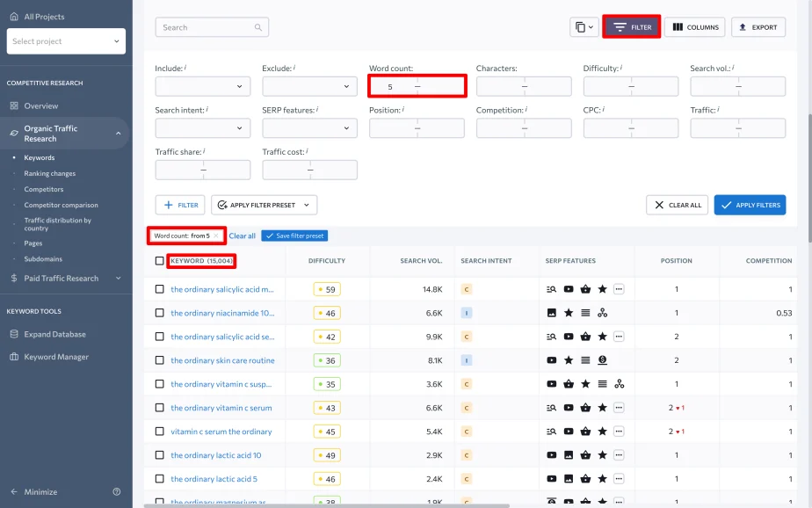
Task: Open Expand Database from Keyword Tools
Action: tap(54, 334)
